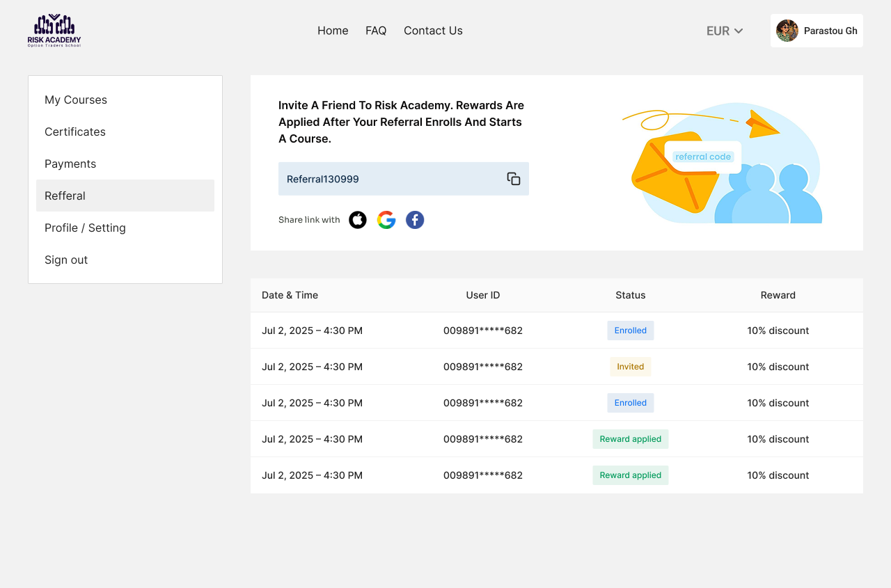Copy the referral code with copy icon
The height and width of the screenshot is (588, 891).
pyautogui.click(x=514, y=179)
